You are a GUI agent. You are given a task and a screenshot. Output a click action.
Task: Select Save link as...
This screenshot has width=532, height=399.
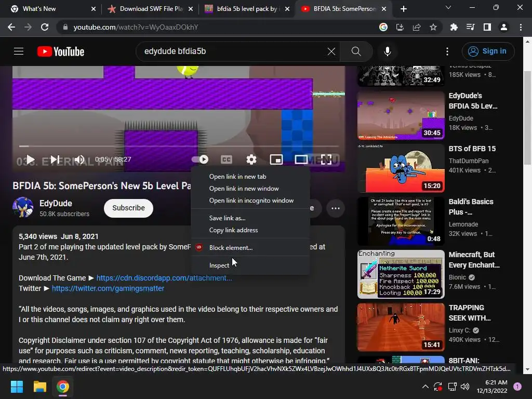[250, 218]
